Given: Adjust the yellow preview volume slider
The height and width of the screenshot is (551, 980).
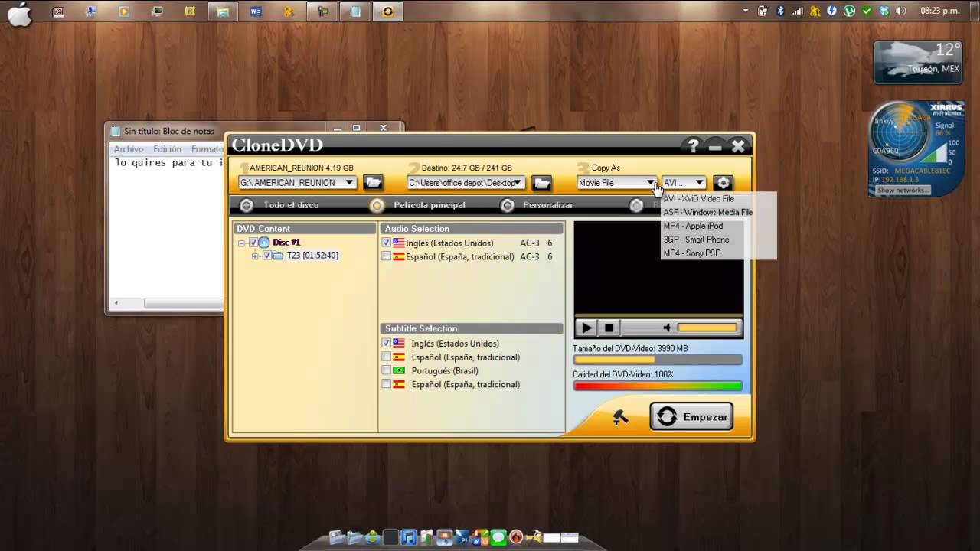Looking at the screenshot, I should click(x=707, y=328).
